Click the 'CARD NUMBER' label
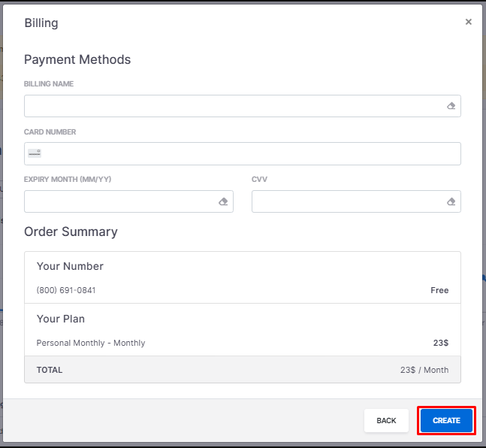This screenshot has height=448, width=486. coord(50,132)
